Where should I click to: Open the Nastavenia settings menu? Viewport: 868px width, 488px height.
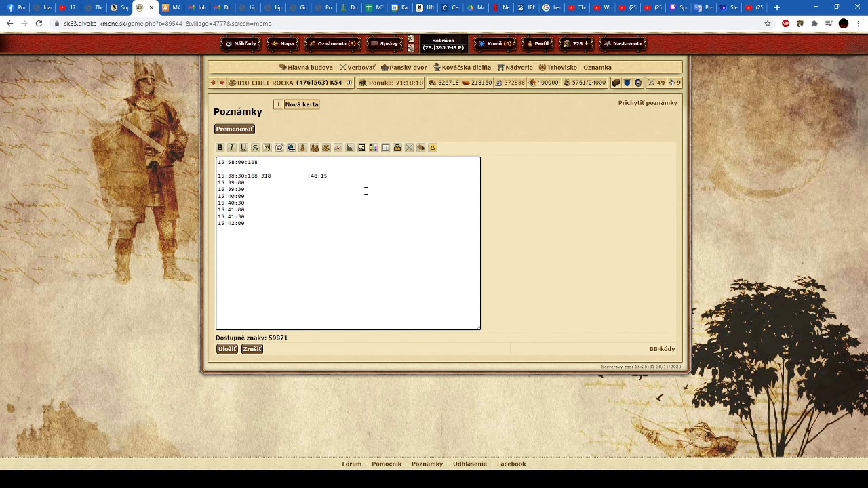click(623, 43)
